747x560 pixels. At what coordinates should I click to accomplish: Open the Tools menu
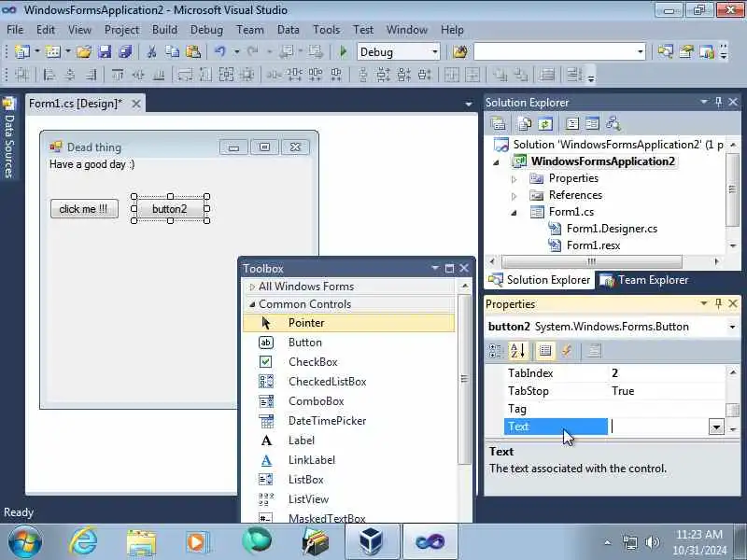[x=326, y=30]
